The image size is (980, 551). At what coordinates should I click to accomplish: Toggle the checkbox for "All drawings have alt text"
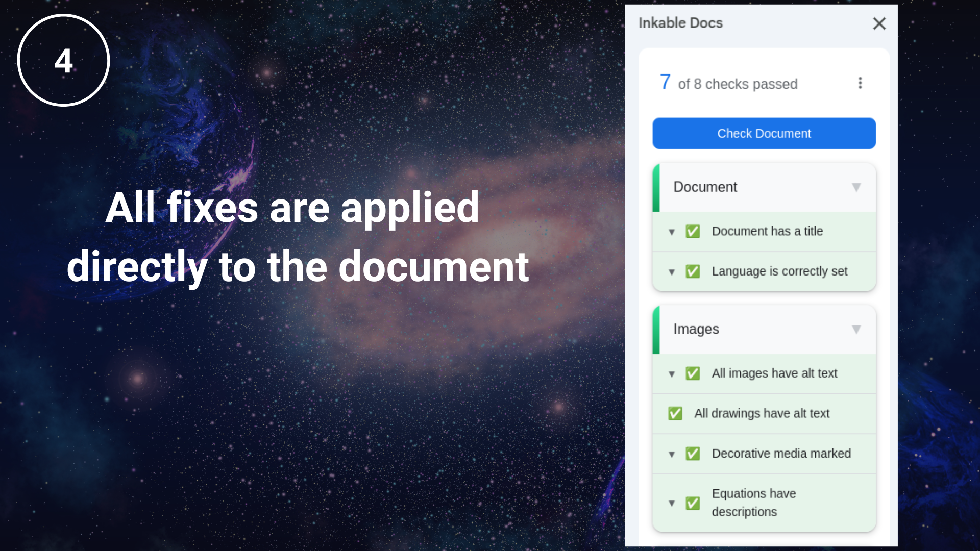coord(675,413)
